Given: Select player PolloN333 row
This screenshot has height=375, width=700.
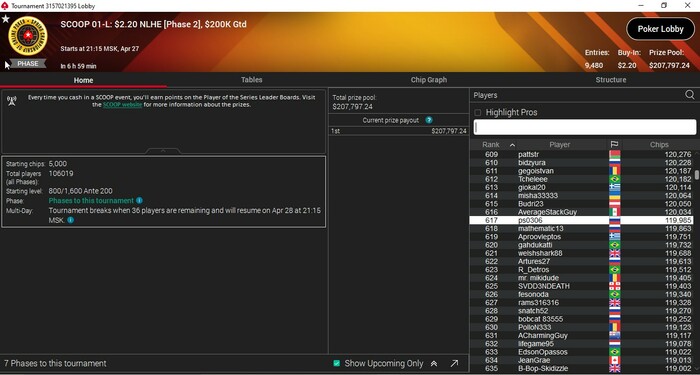Looking at the screenshot, I should click(x=581, y=327).
